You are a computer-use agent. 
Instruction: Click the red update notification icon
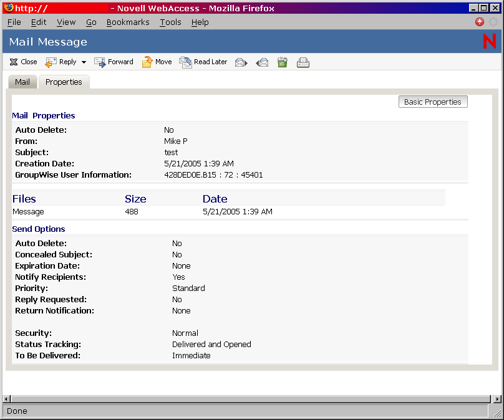[480, 22]
